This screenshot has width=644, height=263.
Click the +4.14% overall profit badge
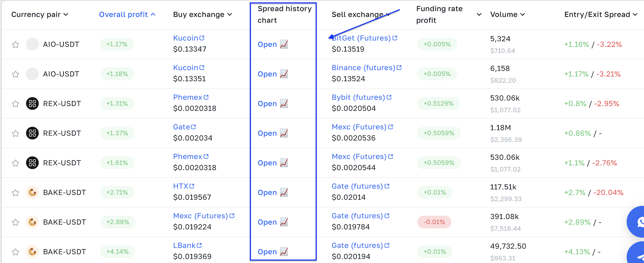[117, 252]
